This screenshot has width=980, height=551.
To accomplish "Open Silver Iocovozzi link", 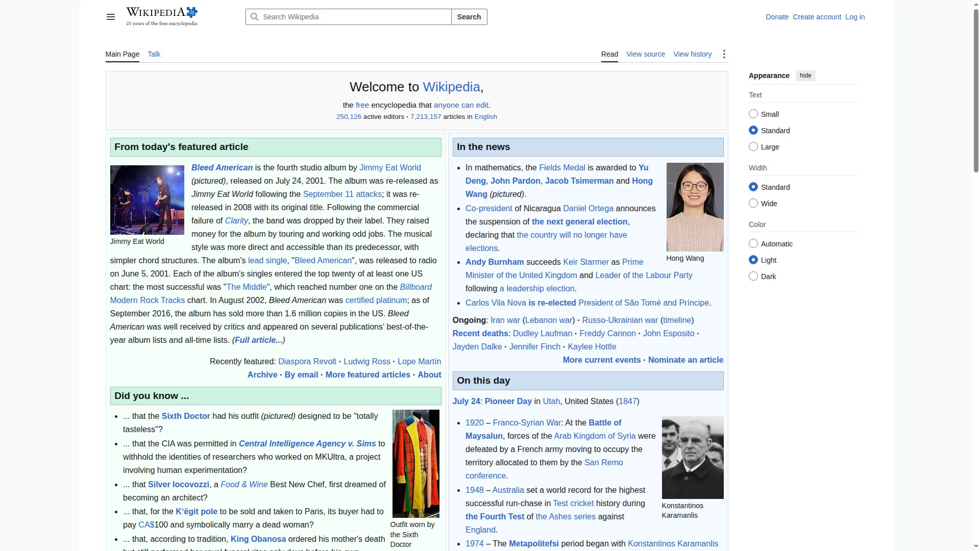I will [179, 484].
